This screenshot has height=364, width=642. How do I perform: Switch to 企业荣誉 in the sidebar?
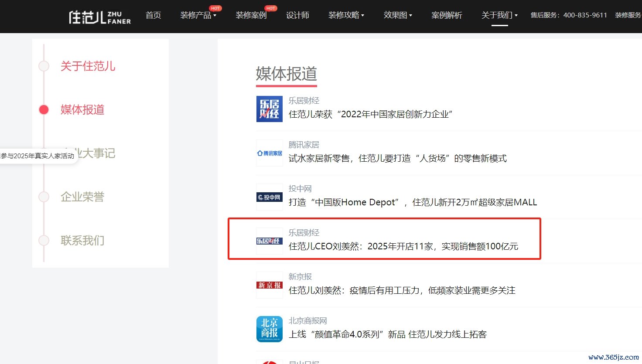[82, 197]
